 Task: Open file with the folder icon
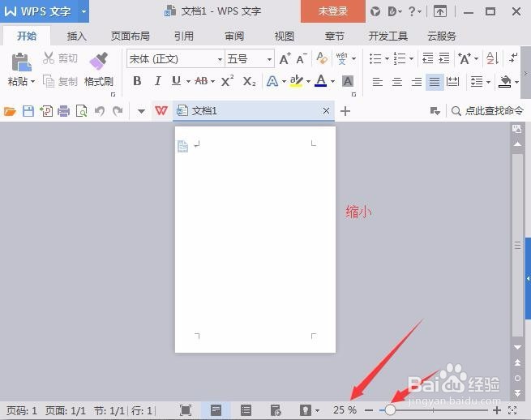[x=10, y=111]
